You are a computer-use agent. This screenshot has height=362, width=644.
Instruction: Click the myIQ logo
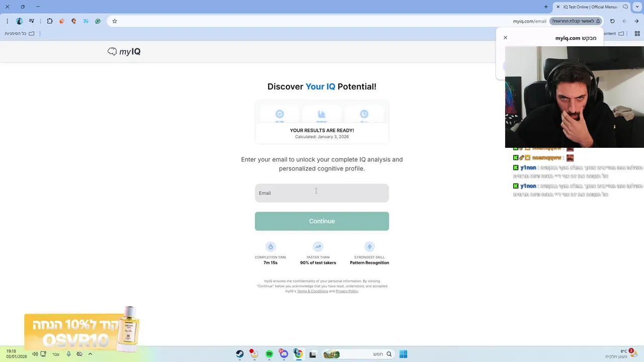(x=124, y=51)
